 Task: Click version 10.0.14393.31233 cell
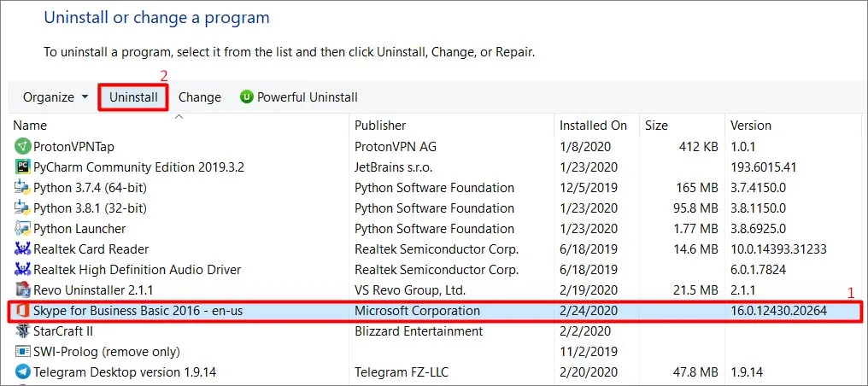(778, 249)
